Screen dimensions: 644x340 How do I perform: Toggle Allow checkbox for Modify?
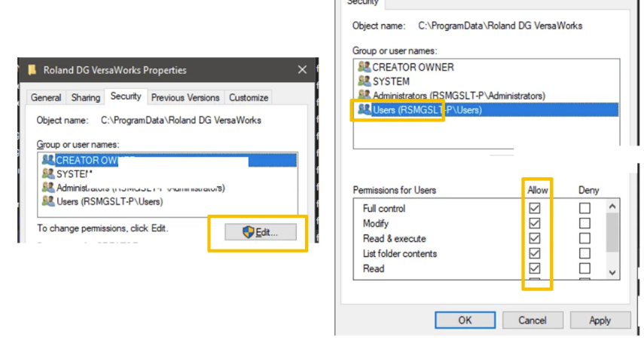pos(534,223)
